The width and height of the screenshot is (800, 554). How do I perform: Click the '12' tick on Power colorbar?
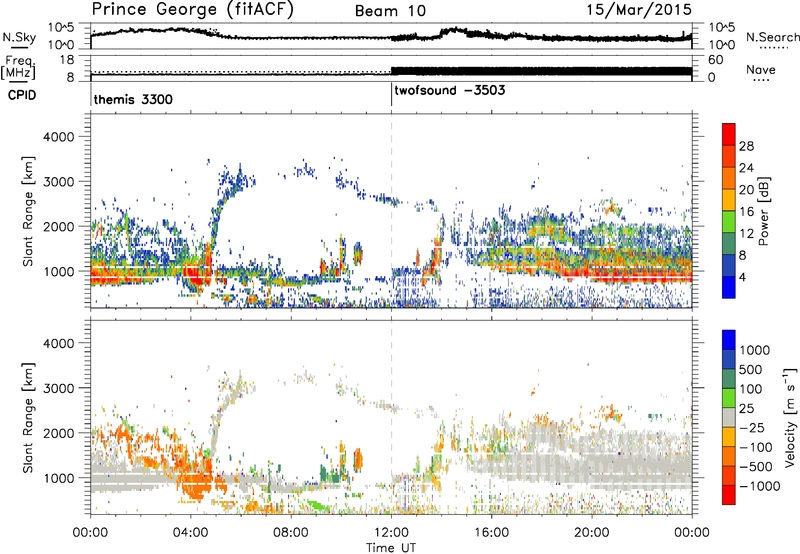click(746, 234)
